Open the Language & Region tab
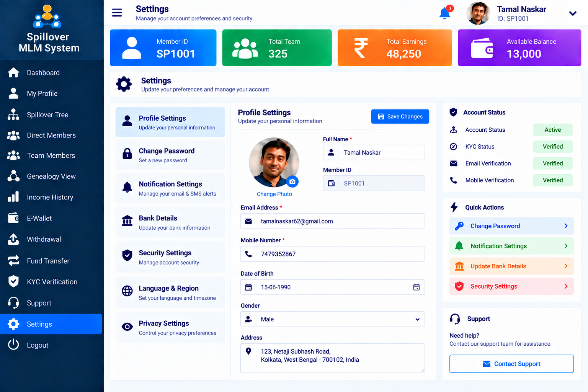The height and width of the screenshot is (392, 588). [x=170, y=292]
